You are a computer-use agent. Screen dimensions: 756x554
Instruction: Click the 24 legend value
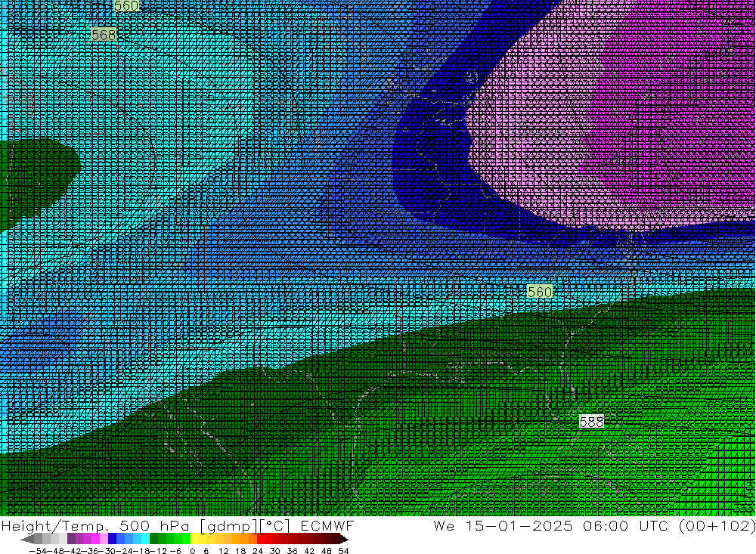tap(258, 551)
